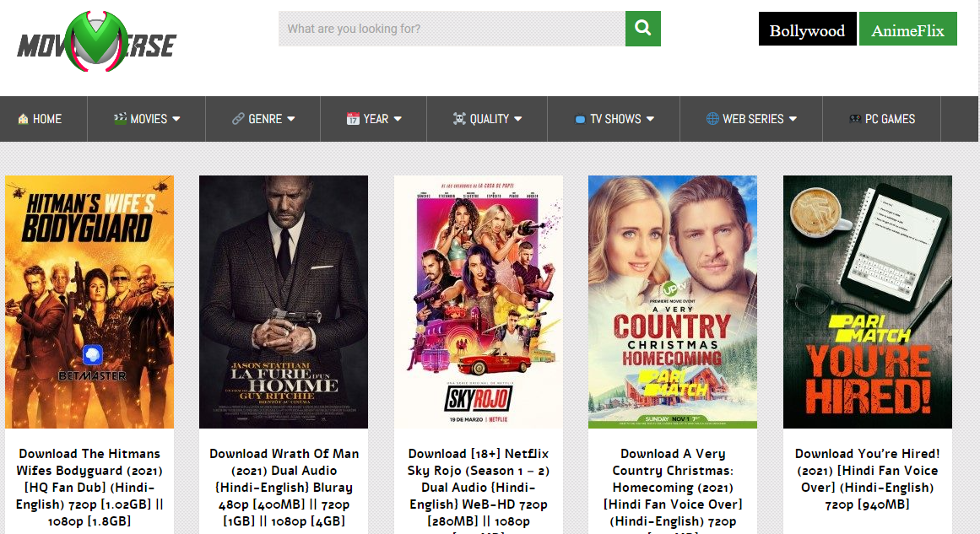Open the Hitman's Wife's Bodyguard poster
The width and height of the screenshot is (980, 534).
(89, 302)
